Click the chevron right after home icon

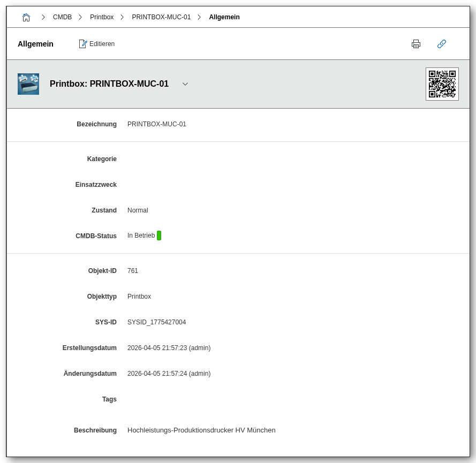[x=43, y=17]
